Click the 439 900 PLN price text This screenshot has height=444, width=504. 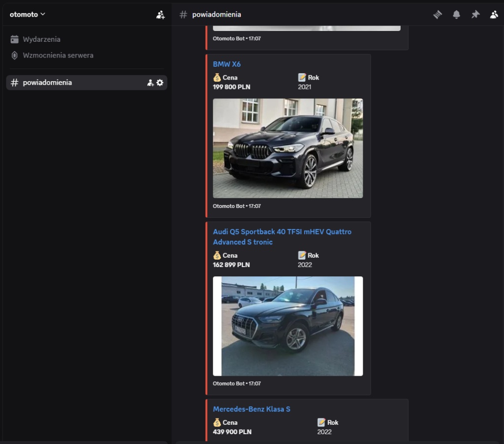(x=232, y=432)
